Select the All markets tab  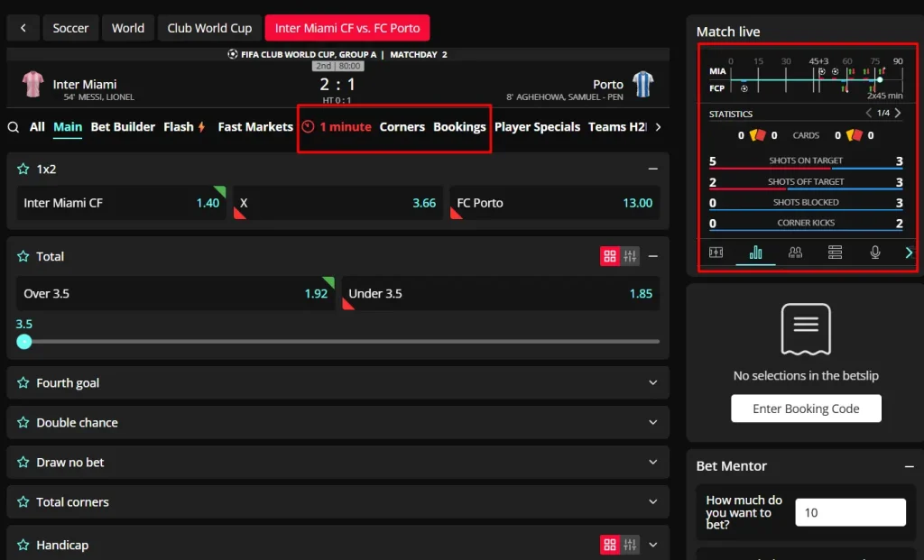coord(37,126)
